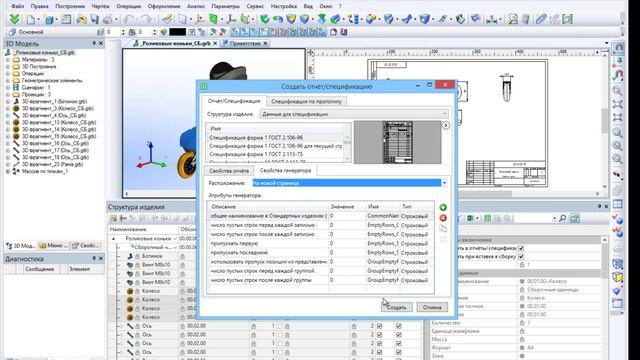The image size is (640, 360).
Task: Close the Приветствие document tab
Action: (x=265, y=43)
